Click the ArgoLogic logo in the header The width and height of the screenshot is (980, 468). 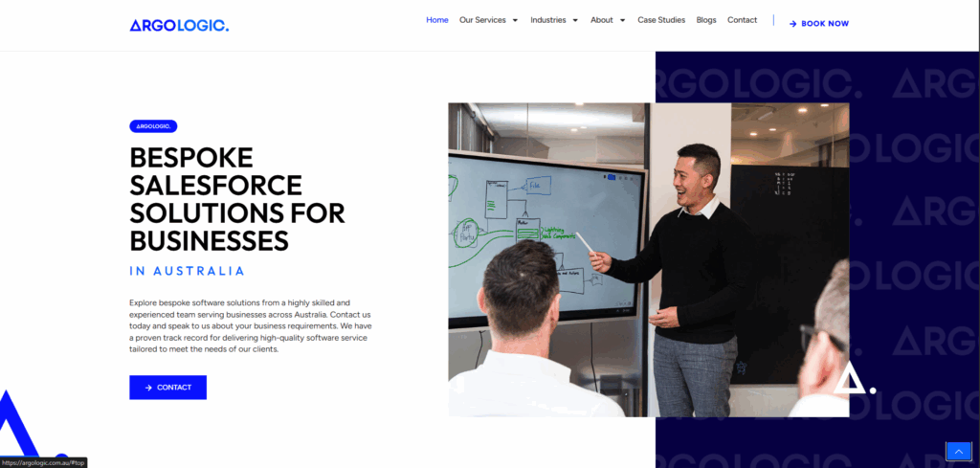(179, 26)
